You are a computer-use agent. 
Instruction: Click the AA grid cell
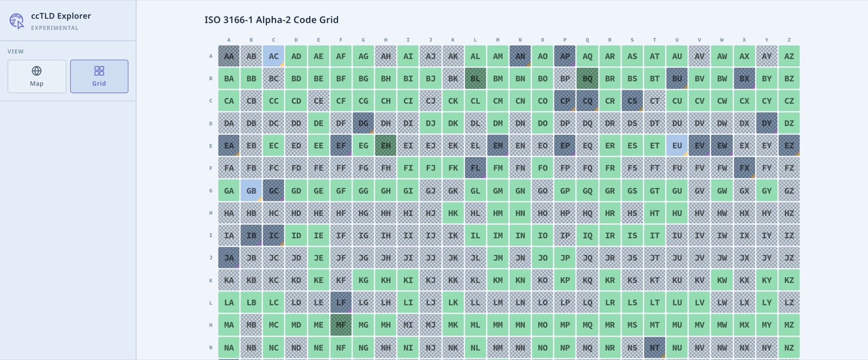(x=229, y=56)
